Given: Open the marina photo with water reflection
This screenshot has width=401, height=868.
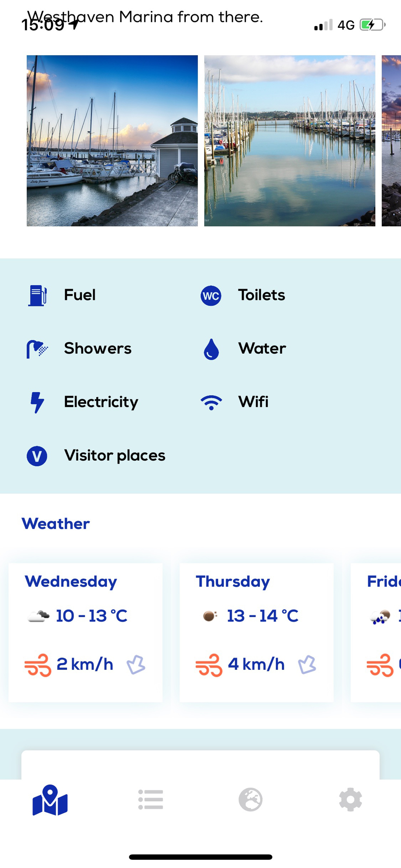Looking at the screenshot, I should coord(290,141).
